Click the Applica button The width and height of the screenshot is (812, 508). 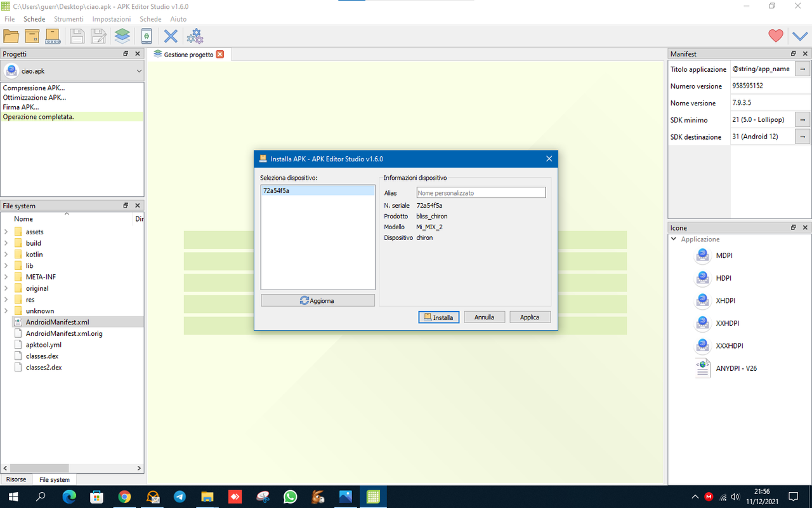pos(530,317)
